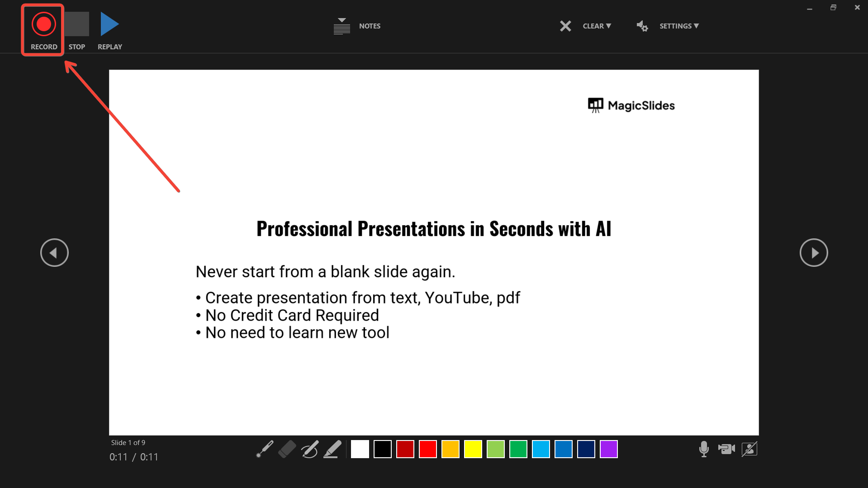
Task: Choose the light blue ink color
Action: [541, 450]
